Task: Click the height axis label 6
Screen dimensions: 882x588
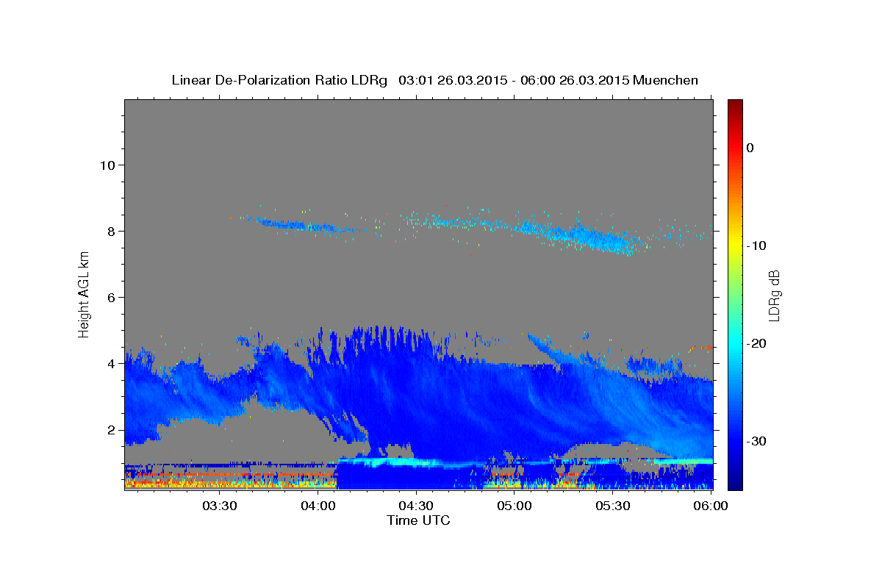Action: [x=110, y=297]
